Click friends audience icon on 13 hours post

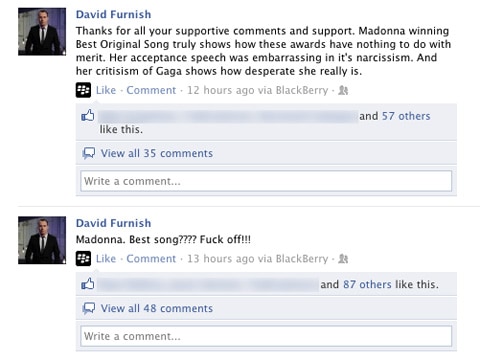pos(343,259)
